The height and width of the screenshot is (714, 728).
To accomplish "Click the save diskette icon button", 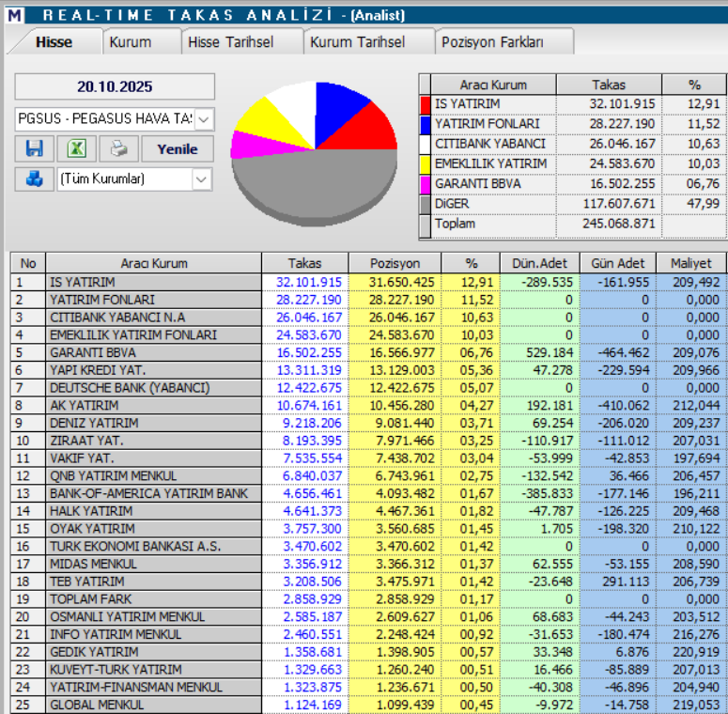I will [35, 148].
